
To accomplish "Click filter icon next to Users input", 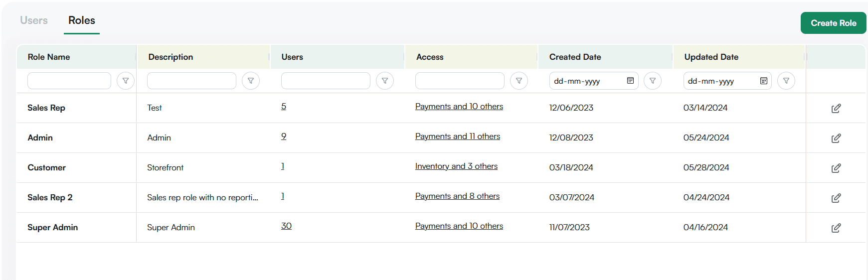I will (385, 81).
